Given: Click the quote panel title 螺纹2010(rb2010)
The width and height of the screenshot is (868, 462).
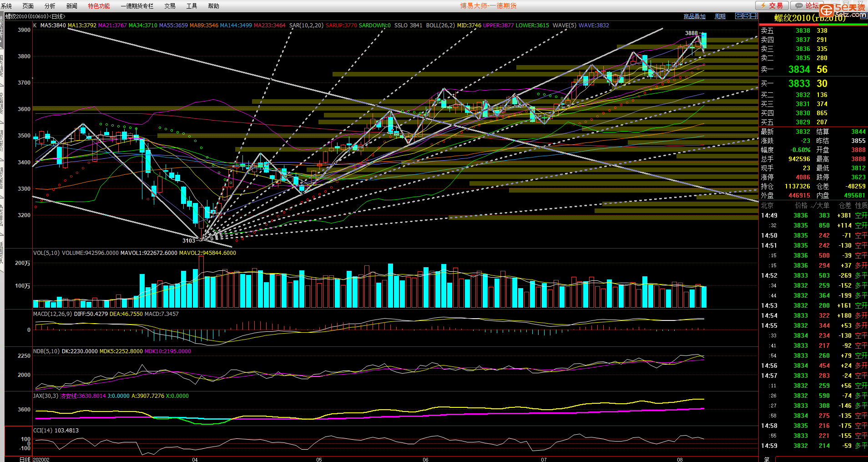Looking at the screenshot, I should point(810,18).
